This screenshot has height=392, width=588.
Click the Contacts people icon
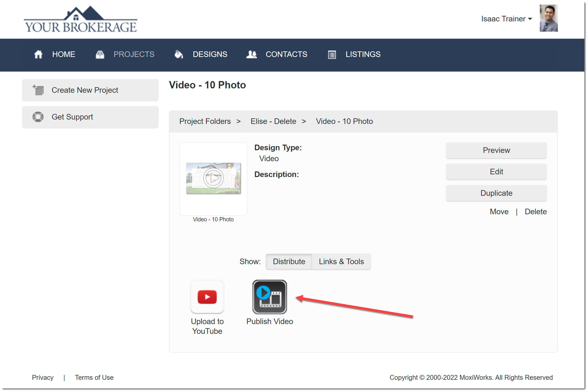pos(251,54)
